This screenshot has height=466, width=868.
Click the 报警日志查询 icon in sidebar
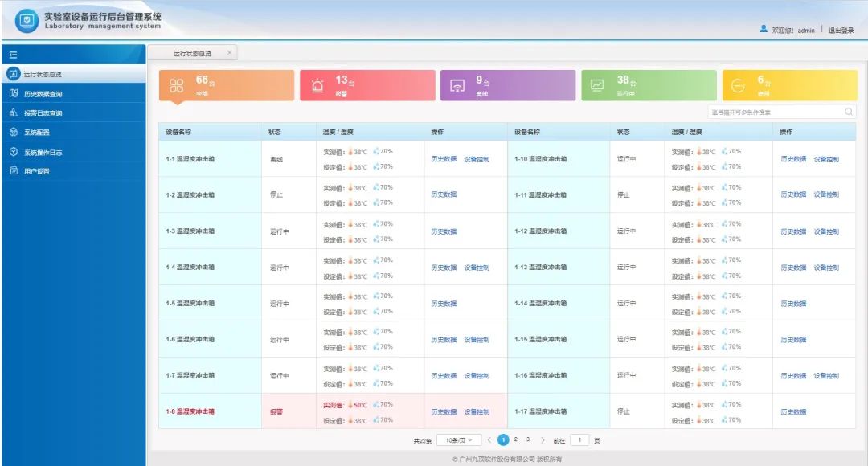13,113
